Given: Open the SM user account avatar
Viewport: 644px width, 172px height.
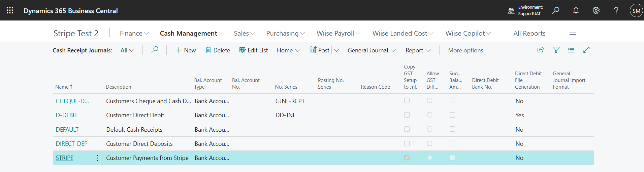Looking at the screenshot, I should point(636,11).
